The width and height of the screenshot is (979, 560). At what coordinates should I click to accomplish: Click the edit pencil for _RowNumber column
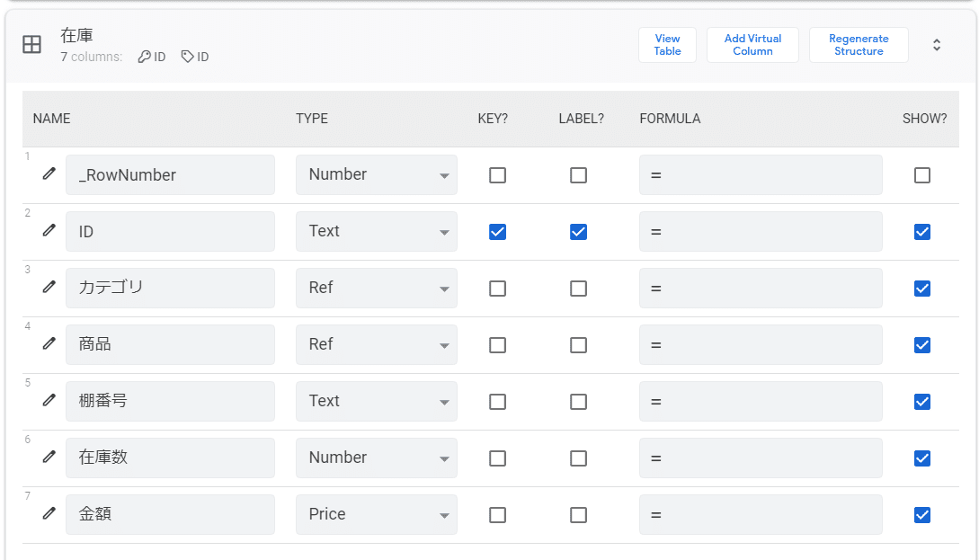[49, 174]
